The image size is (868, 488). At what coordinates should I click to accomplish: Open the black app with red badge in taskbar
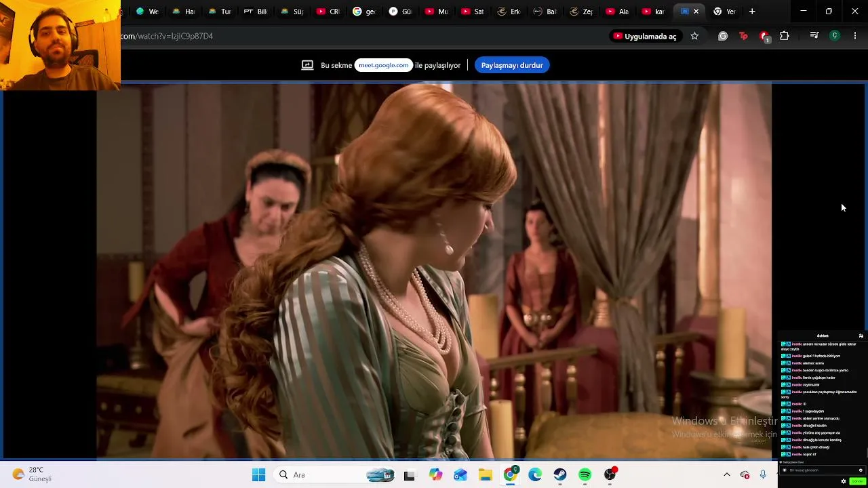(610, 474)
